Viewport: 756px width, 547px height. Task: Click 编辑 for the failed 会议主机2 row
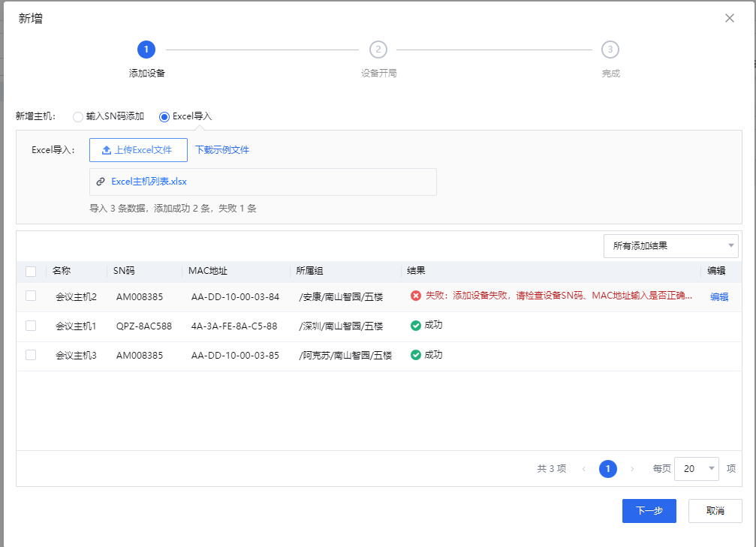[x=719, y=296]
